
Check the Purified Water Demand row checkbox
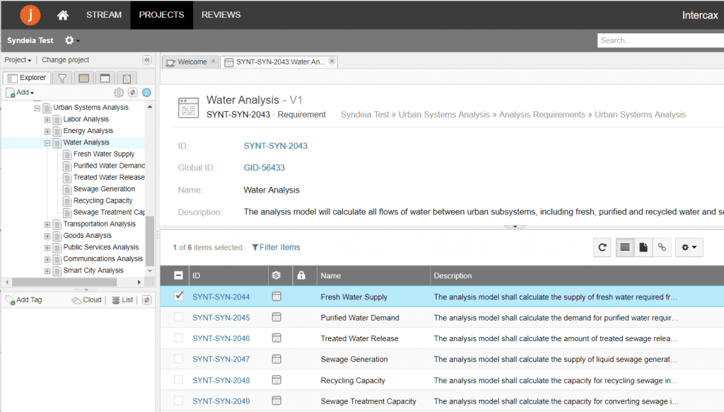[178, 317]
